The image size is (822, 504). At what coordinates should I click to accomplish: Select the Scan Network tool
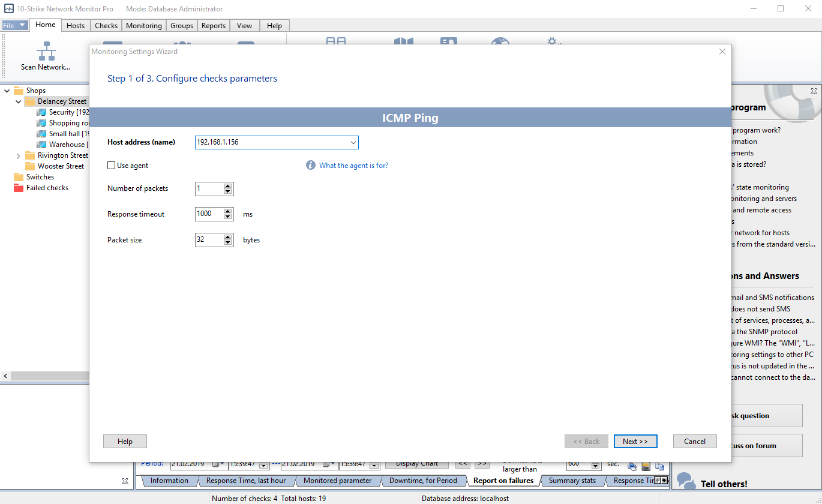pos(45,56)
